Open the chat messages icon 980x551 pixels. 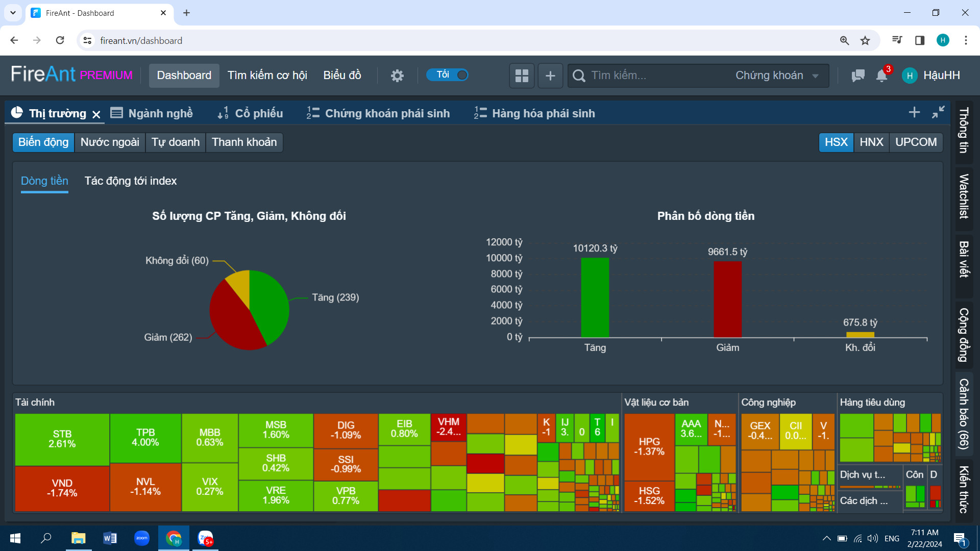coord(857,76)
